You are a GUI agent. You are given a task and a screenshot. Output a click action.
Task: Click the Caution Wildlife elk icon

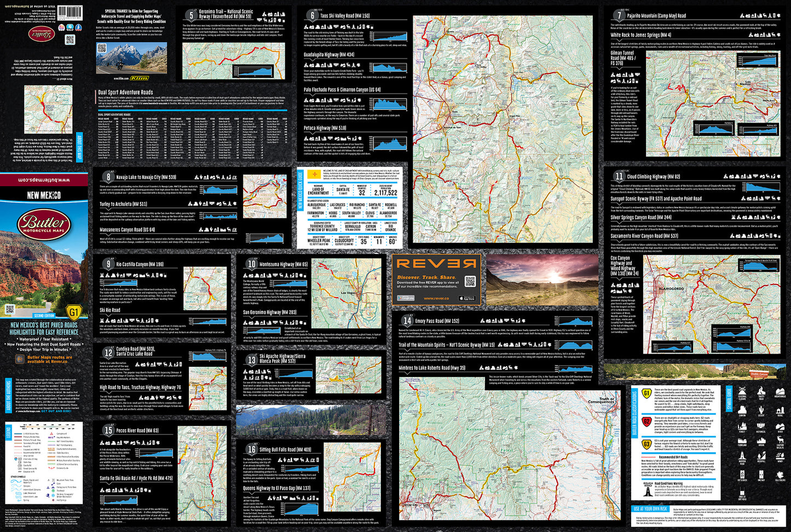coord(780,440)
